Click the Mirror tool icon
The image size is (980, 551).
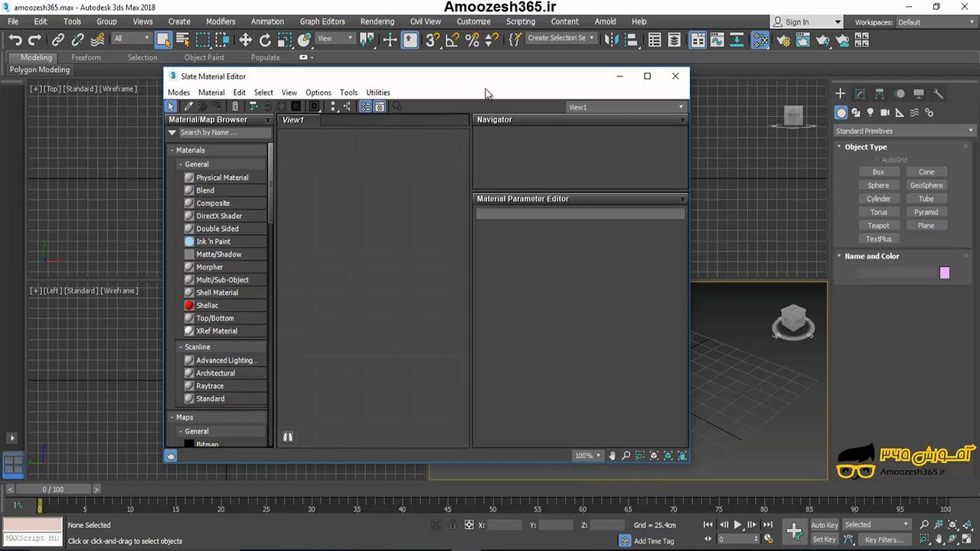coord(611,40)
